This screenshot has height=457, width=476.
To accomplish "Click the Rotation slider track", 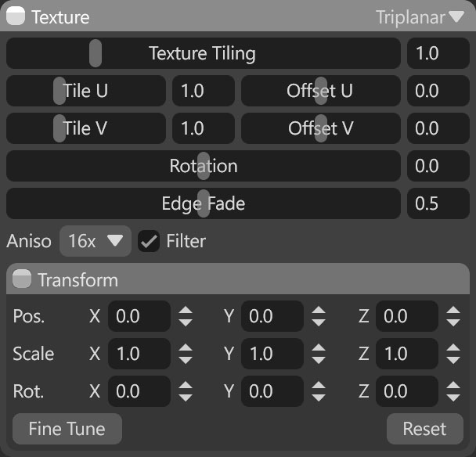I will point(204,166).
